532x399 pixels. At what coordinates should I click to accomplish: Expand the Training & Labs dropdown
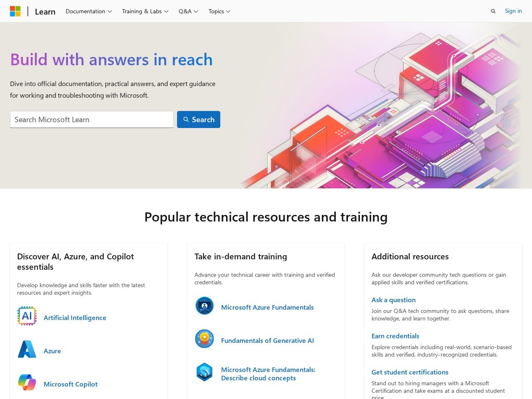click(x=145, y=11)
